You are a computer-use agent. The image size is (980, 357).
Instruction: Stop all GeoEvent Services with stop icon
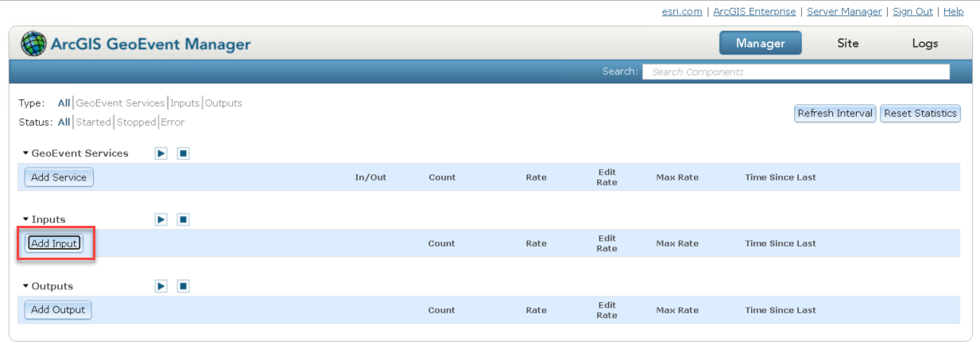tap(183, 153)
